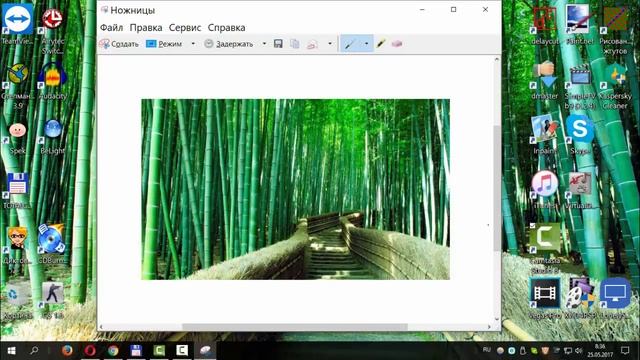Click scroll down arrow in Ножницы
The image size is (640, 360).
pyautogui.click(x=497, y=320)
